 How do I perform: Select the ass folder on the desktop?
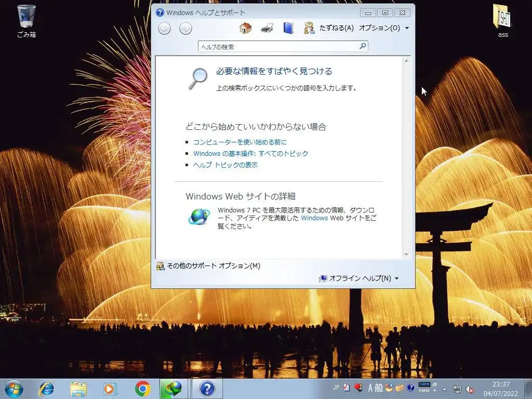503,21
